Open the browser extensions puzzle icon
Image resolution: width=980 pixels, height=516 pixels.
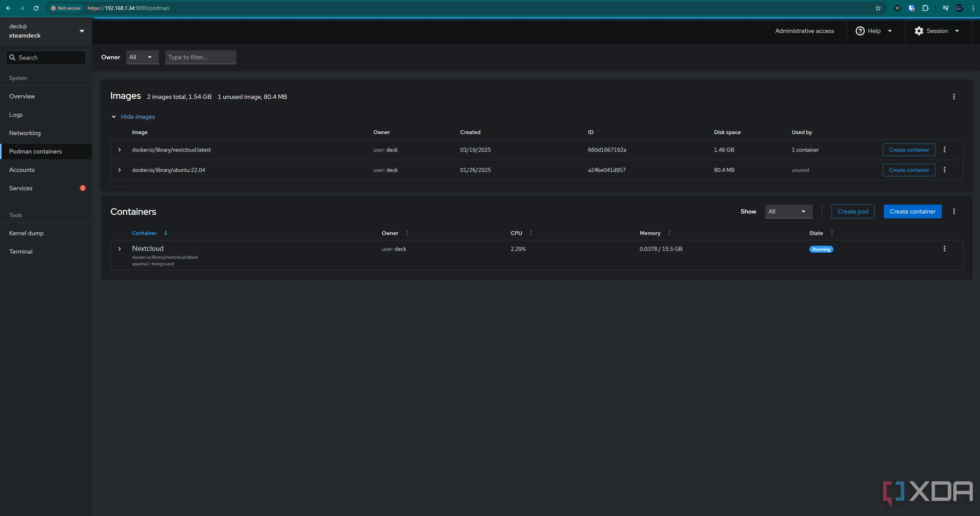click(x=925, y=8)
